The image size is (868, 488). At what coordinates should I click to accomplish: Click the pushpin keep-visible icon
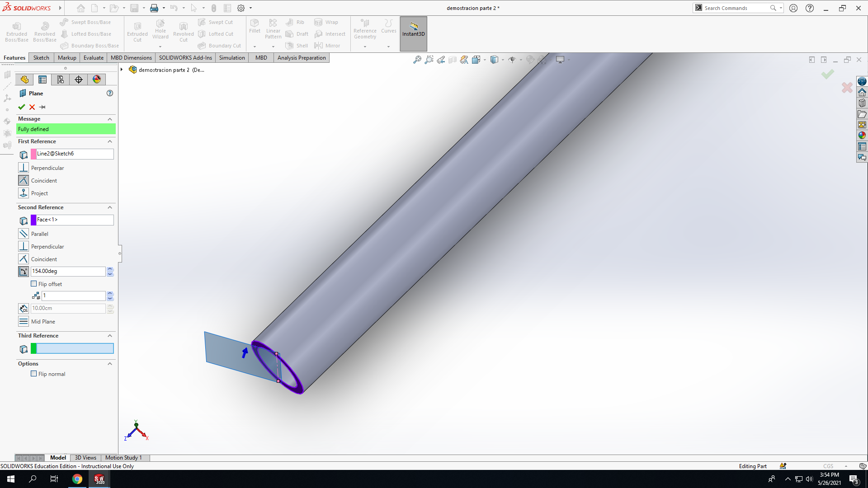[x=42, y=107]
